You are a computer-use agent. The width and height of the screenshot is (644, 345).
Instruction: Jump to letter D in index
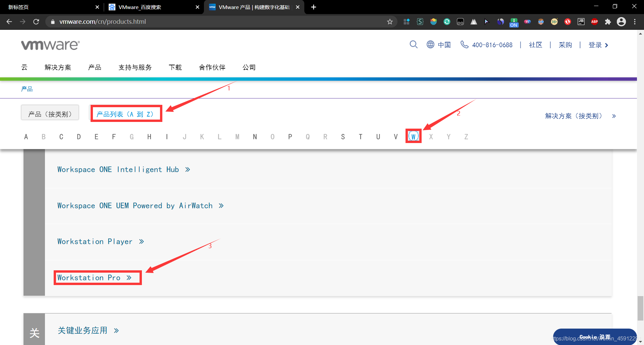tap(79, 137)
